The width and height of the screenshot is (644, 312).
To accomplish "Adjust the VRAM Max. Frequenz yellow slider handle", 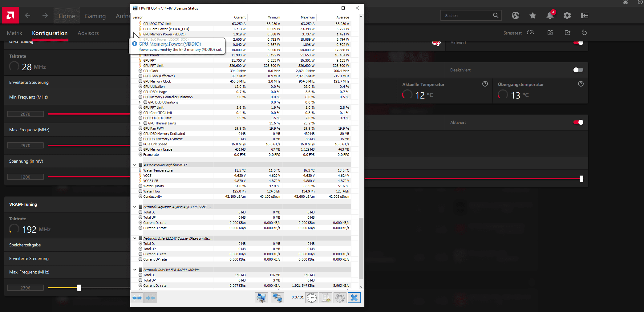I will (x=79, y=288).
